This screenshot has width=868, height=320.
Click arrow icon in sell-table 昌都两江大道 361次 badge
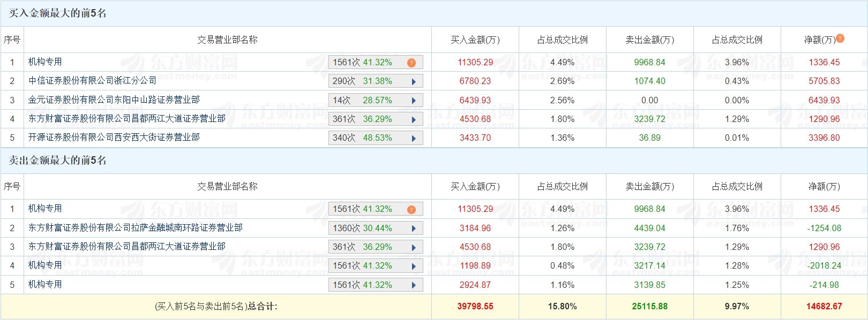coord(414,247)
